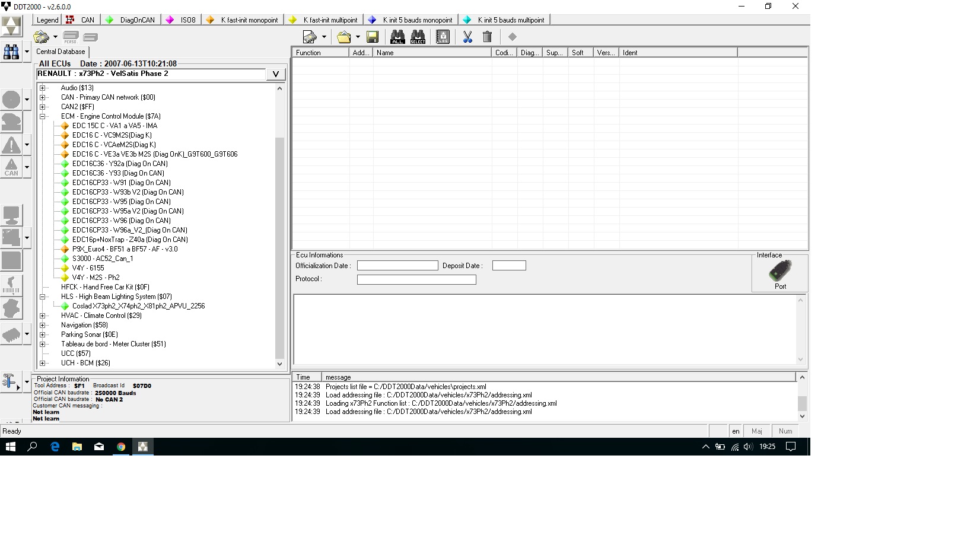Click the grey ECU icon beside PERSO
This screenshot has height=551, width=980.
(90, 37)
